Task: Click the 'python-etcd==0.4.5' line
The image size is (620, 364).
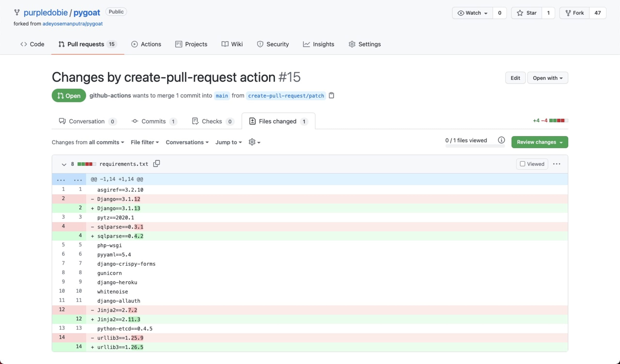Action: [x=310, y=329]
